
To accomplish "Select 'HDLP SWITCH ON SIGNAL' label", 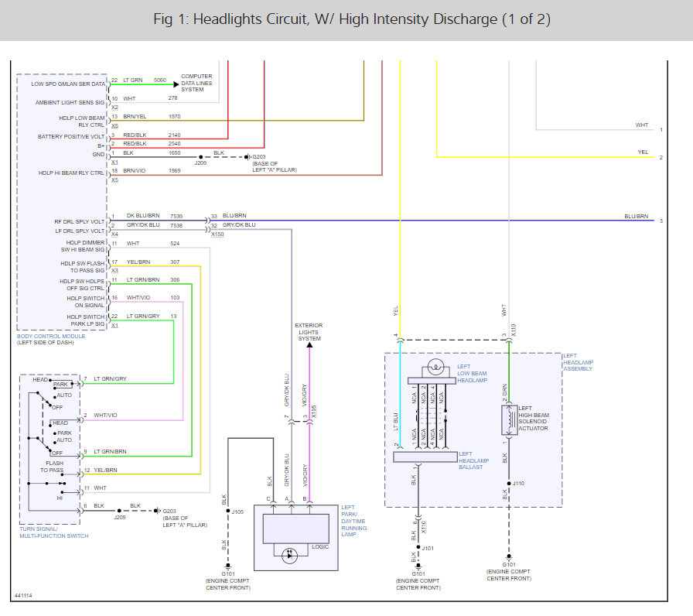I will [86, 302].
